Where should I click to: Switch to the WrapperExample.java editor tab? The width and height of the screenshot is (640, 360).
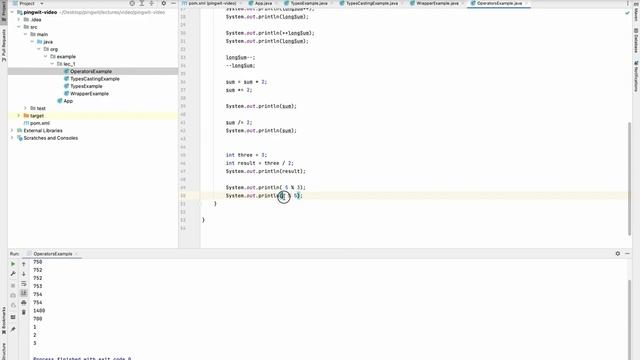pyautogui.click(x=437, y=3)
